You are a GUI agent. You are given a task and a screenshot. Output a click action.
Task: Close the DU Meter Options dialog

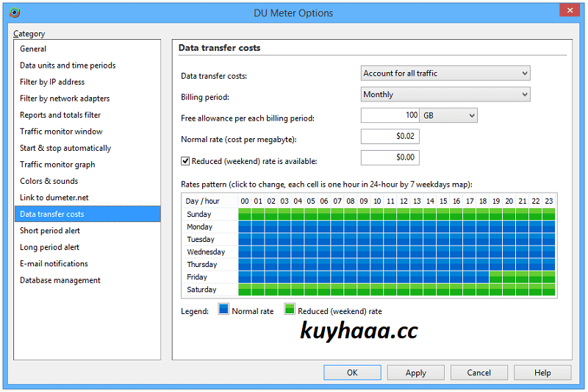pos(570,10)
